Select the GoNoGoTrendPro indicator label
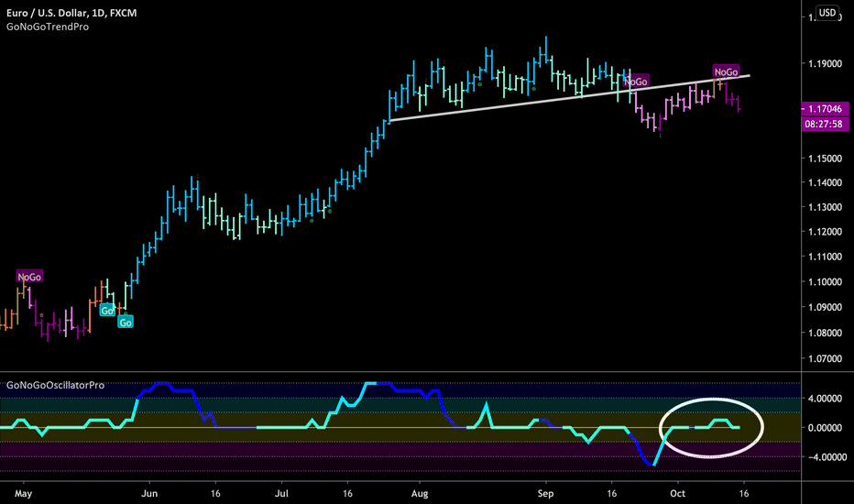This screenshot has width=854, height=504. [x=48, y=27]
